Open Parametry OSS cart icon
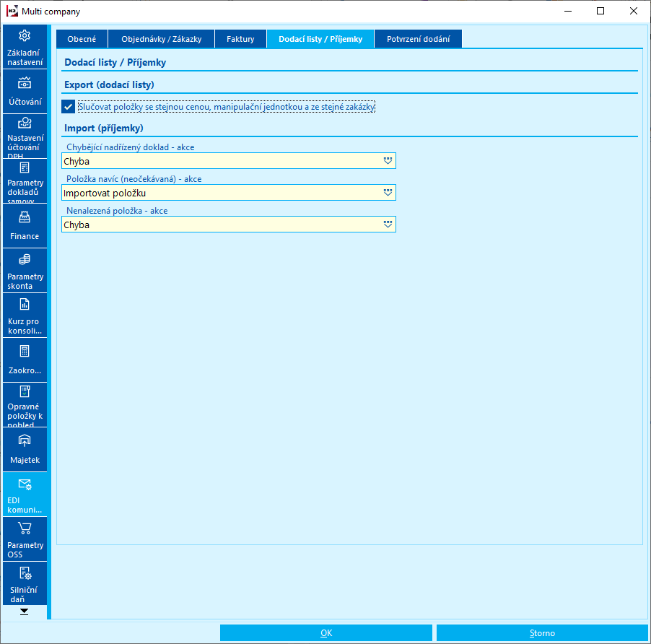651x644 pixels. (25, 528)
